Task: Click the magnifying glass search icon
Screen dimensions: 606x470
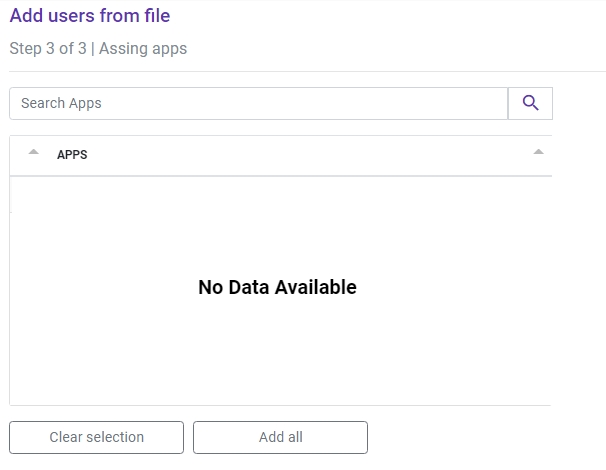Action: (x=530, y=103)
